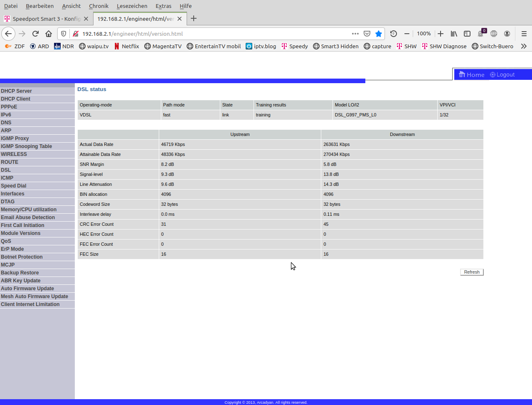Open the Ansicht menu

(x=71, y=6)
